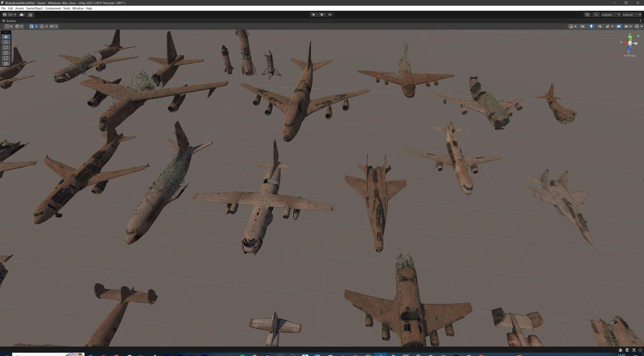Open the GameObject menu
The width and height of the screenshot is (644, 356).
[34, 8]
